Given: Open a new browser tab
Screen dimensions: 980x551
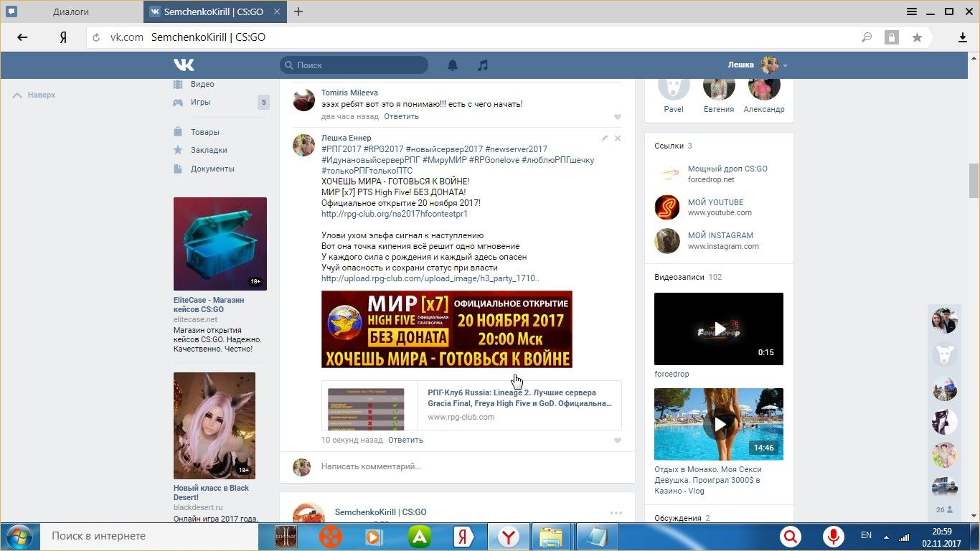Looking at the screenshot, I should [298, 11].
